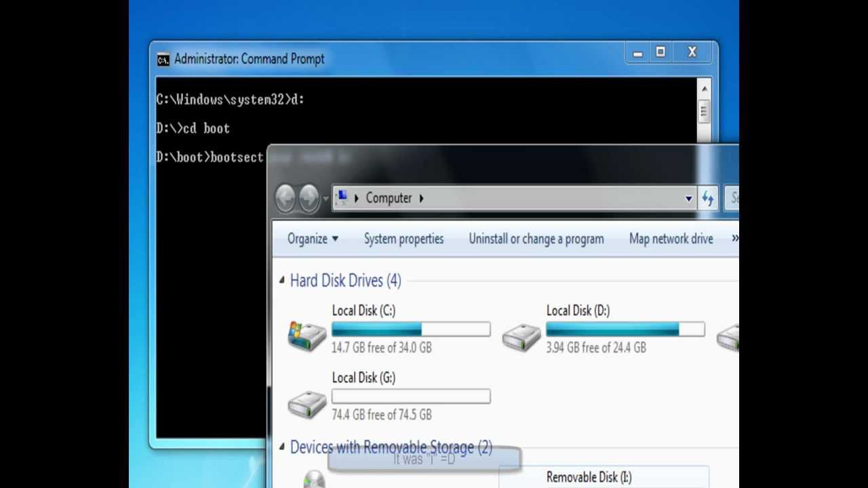Click Map network drive
Screen dimensions: 868x488
coord(671,239)
